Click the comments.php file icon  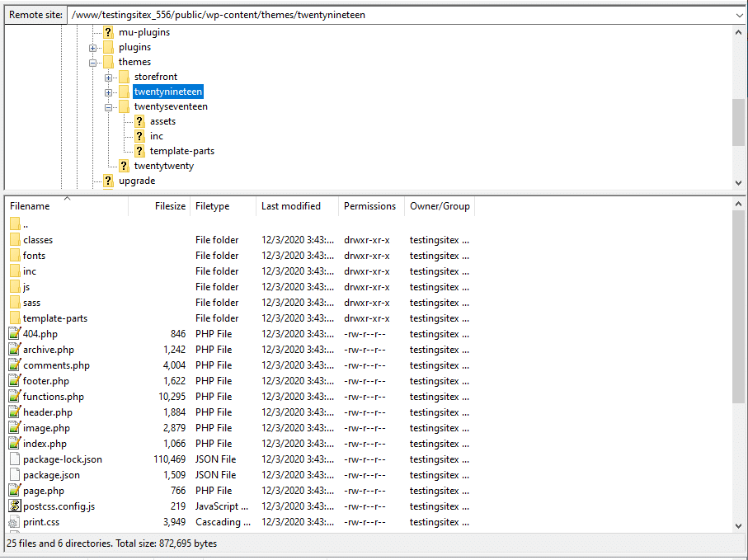(x=15, y=365)
